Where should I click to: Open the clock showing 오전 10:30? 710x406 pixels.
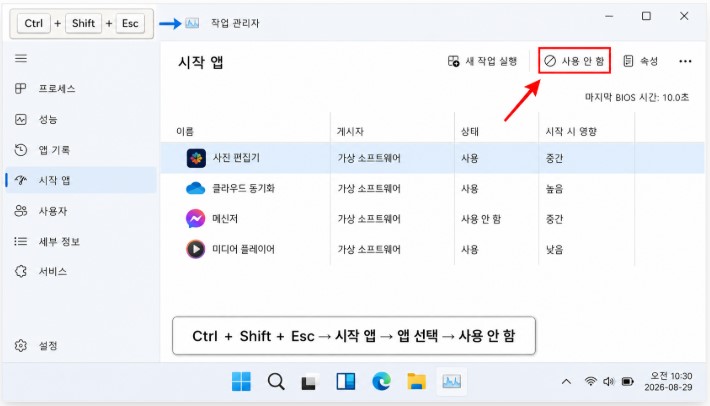(668, 382)
